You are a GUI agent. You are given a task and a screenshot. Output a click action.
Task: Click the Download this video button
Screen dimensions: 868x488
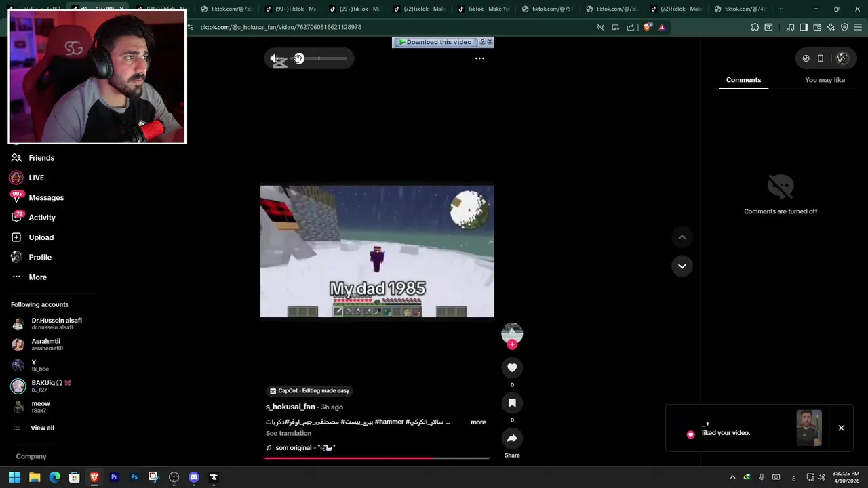point(435,42)
